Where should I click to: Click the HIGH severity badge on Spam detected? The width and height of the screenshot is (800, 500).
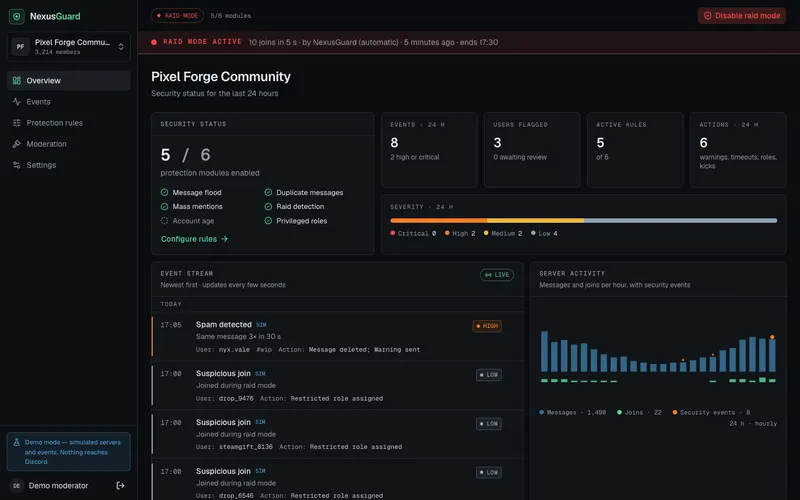487,326
